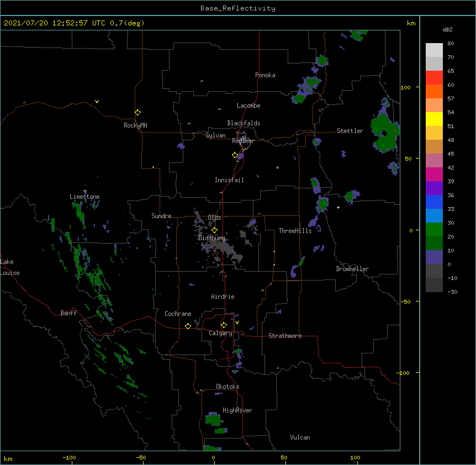Click the Strathmore city label
This screenshot has width=476, height=465.
coord(285,336)
